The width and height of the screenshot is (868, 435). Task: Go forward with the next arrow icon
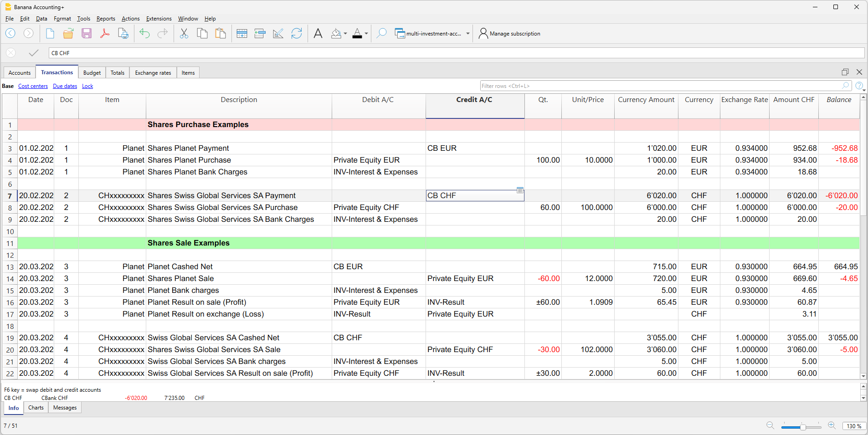tap(28, 33)
